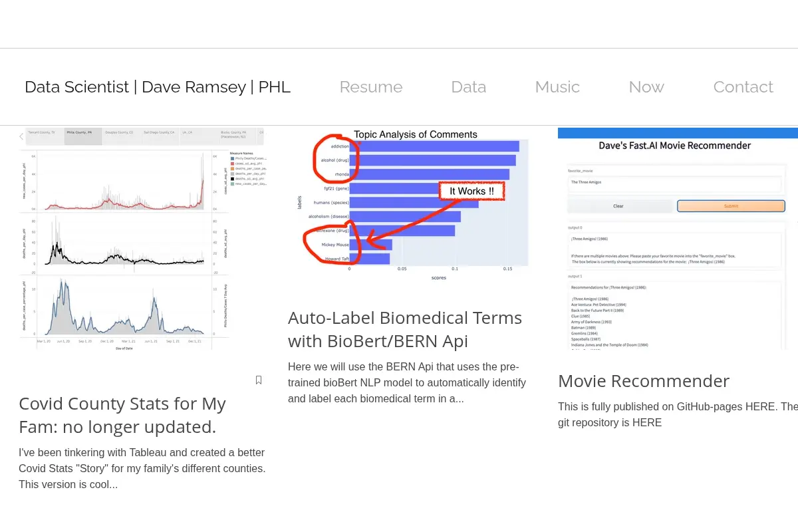This screenshot has width=798, height=532.
Task: Click the BERN Api post excerpt text
Action: [407, 383]
